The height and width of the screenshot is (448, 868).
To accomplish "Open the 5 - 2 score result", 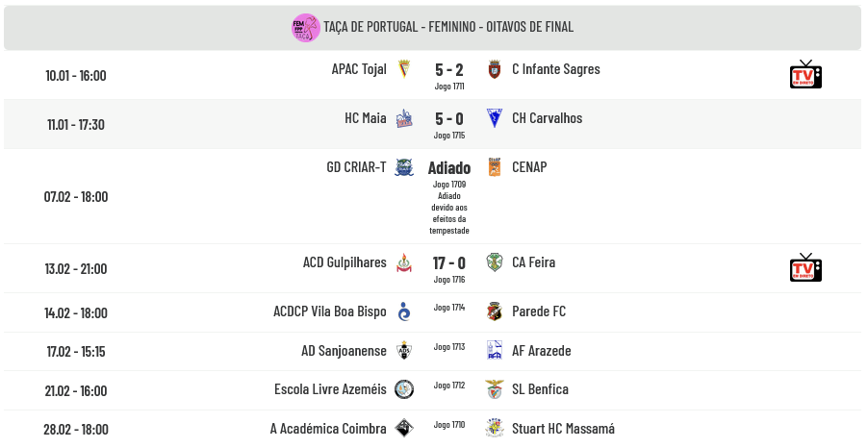I will tap(449, 69).
